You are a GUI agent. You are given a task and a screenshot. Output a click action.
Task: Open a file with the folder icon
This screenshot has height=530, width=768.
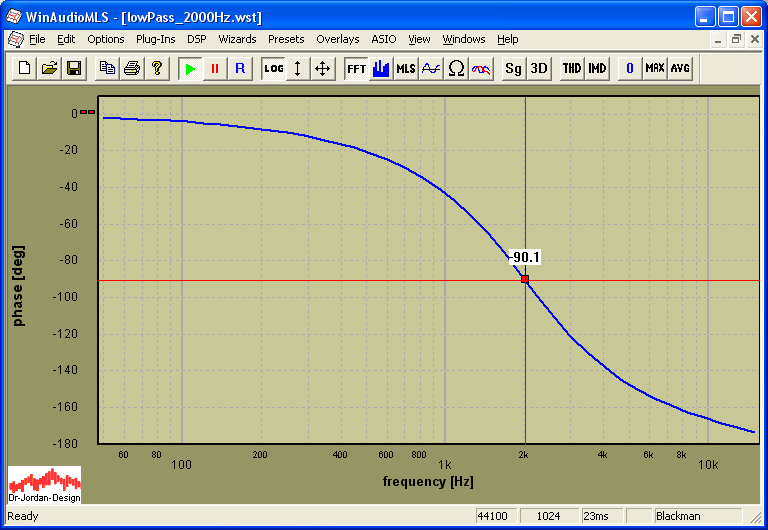point(49,68)
